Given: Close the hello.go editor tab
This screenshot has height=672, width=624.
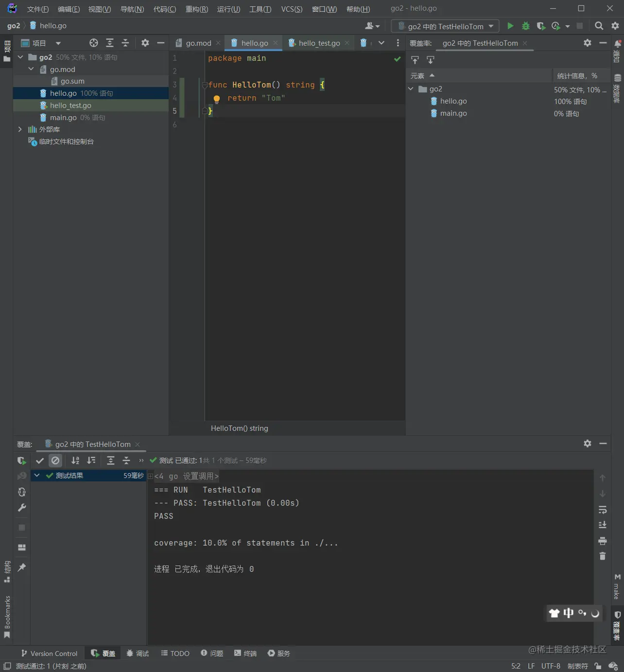Looking at the screenshot, I should [276, 43].
